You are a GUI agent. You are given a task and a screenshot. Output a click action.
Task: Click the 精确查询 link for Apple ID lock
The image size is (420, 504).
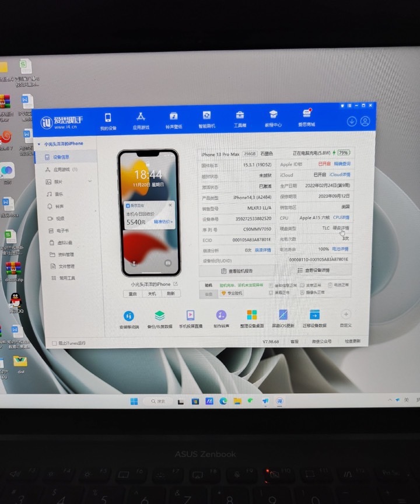[342, 163]
